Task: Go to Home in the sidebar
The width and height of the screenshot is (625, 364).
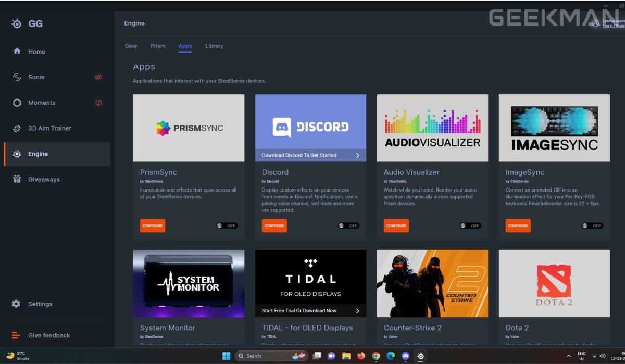Action: click(36, 52)
